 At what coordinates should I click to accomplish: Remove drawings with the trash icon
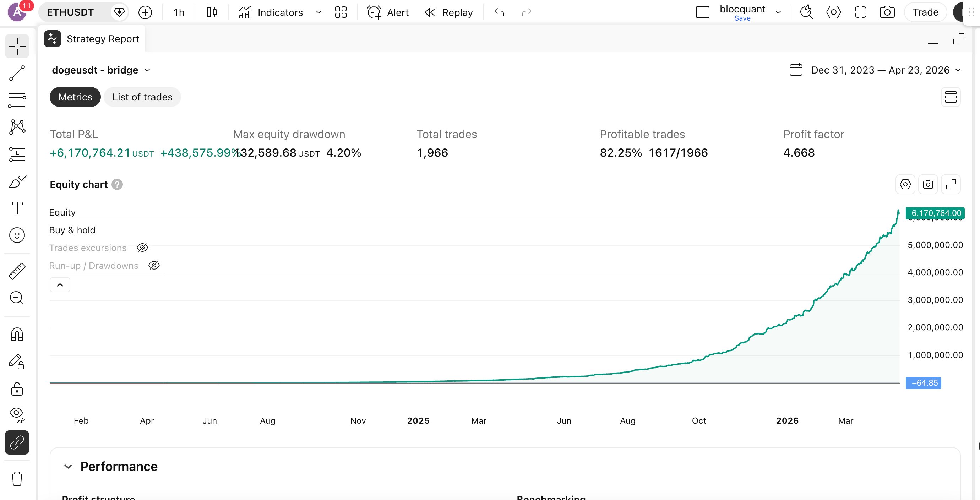click(17, 478)
